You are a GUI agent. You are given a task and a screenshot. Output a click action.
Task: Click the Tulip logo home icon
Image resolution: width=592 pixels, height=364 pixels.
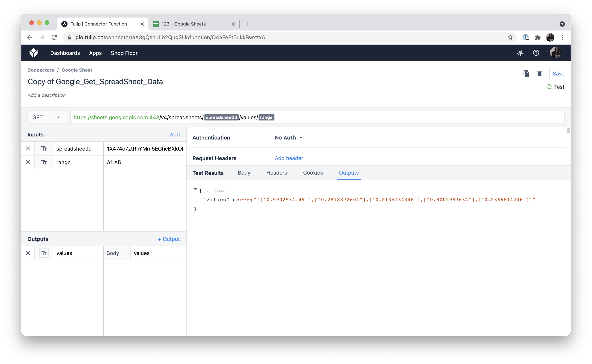point(34,53)
